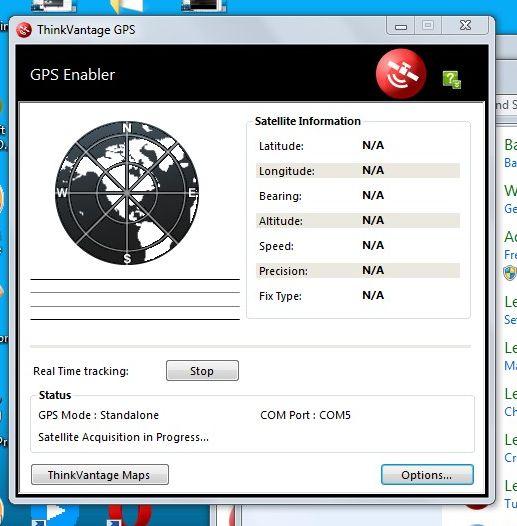Click the 'COM Port : COM5' status text

pos(305,415)
